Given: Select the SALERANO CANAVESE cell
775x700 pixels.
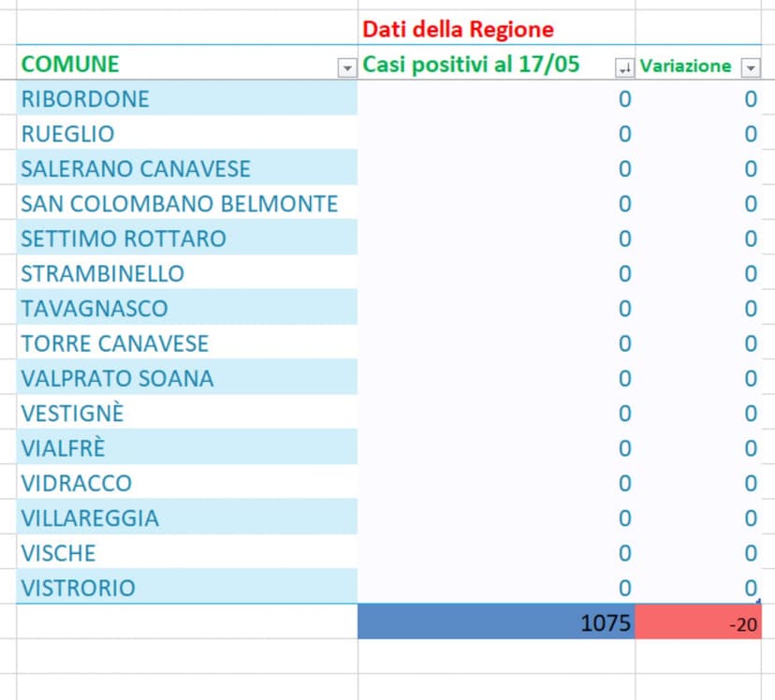Looking at the screenshot, I should (x=136, y=169).
